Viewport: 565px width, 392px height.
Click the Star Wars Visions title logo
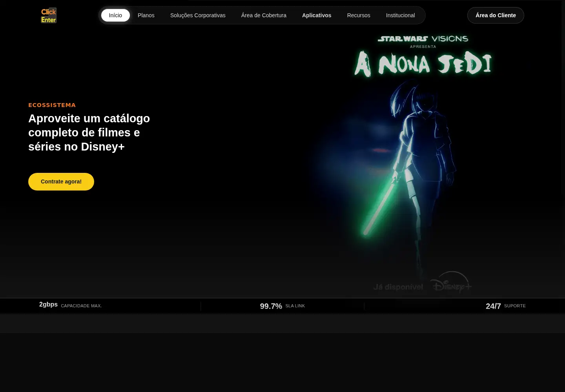423,39
